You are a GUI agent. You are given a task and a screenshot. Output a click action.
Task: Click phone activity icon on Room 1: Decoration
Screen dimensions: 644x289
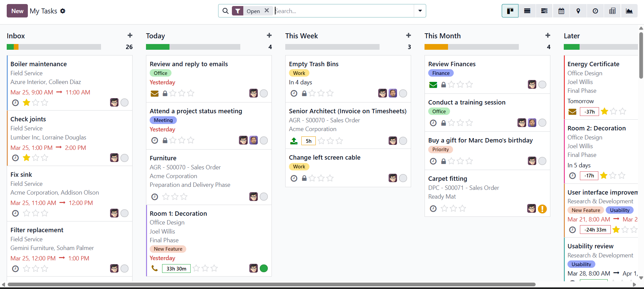click(154, 268)
